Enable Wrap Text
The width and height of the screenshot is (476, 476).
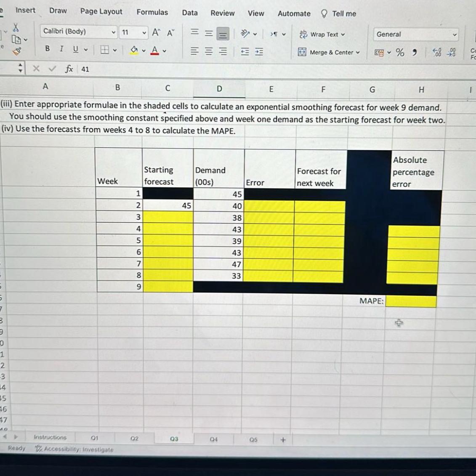[x=322, y=35]
